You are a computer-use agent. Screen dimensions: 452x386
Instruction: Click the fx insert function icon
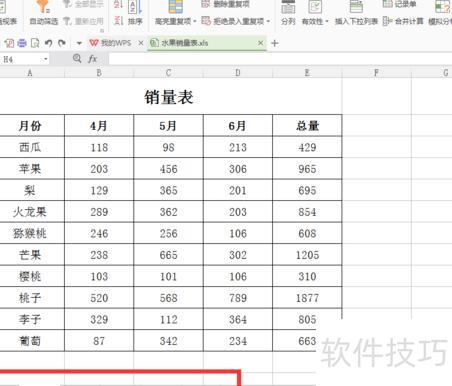tap(93, 59)
